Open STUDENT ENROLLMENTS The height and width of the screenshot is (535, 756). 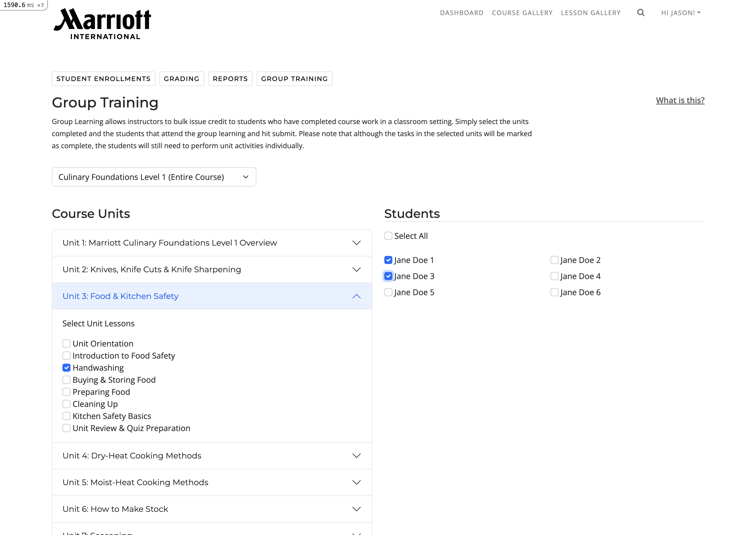point(103,79)
